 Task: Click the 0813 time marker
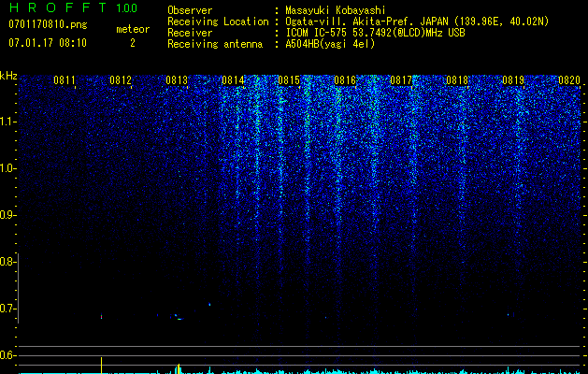[x=177, y=79]
